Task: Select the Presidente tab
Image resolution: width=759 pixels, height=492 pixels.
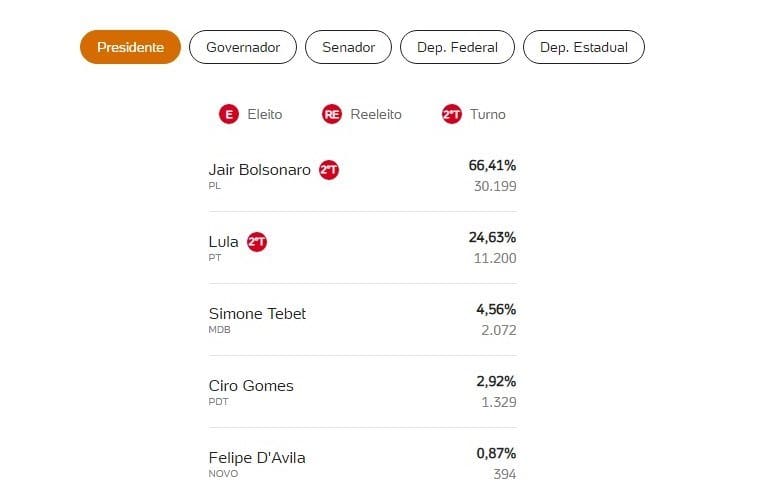Action: [130, 47]
